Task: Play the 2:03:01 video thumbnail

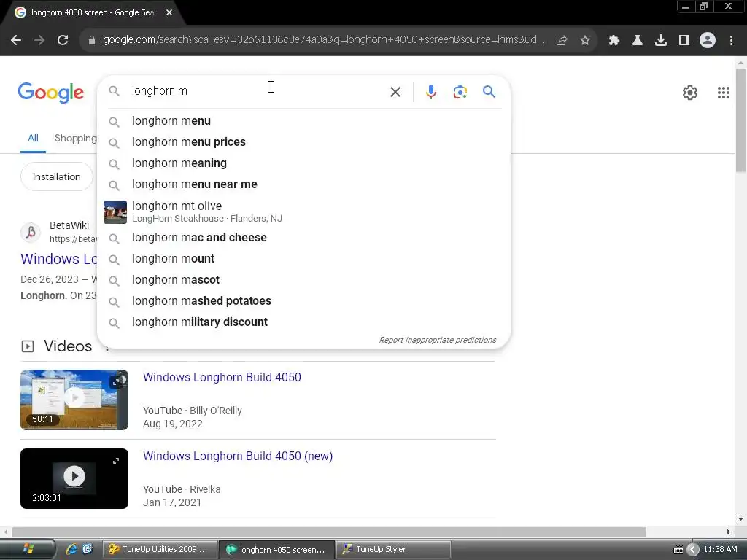Action: pyautogui.click(x=74, y=478)
